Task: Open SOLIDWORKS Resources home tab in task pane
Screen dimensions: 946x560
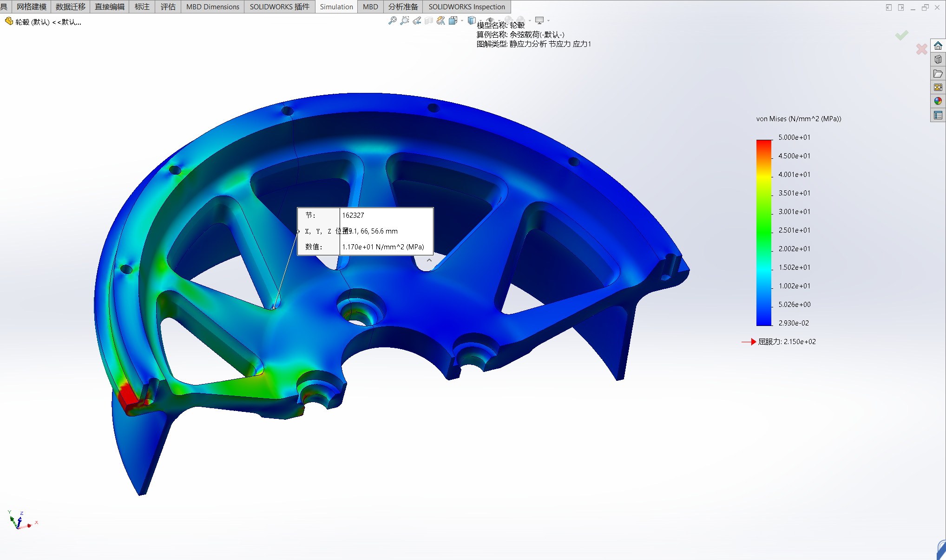Action: pos(938,46)
